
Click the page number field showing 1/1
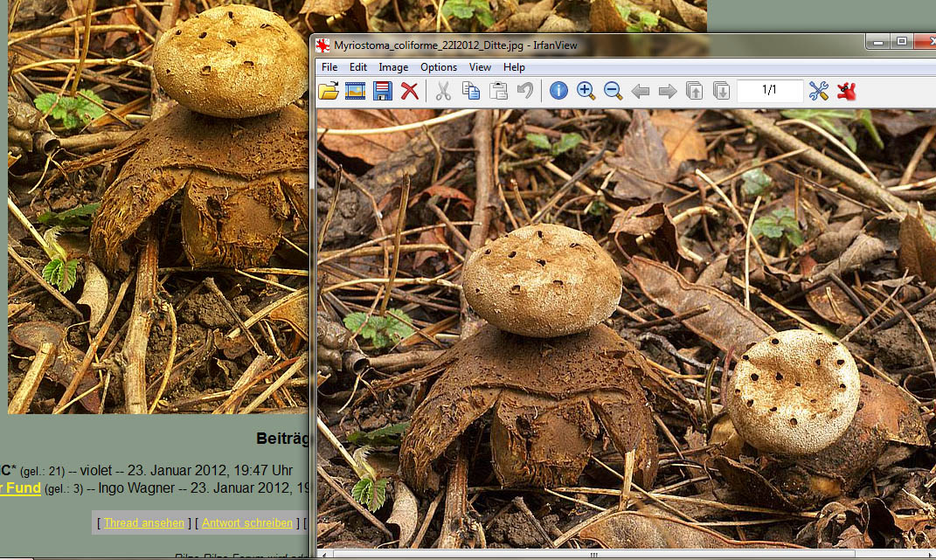coord(769,91)
